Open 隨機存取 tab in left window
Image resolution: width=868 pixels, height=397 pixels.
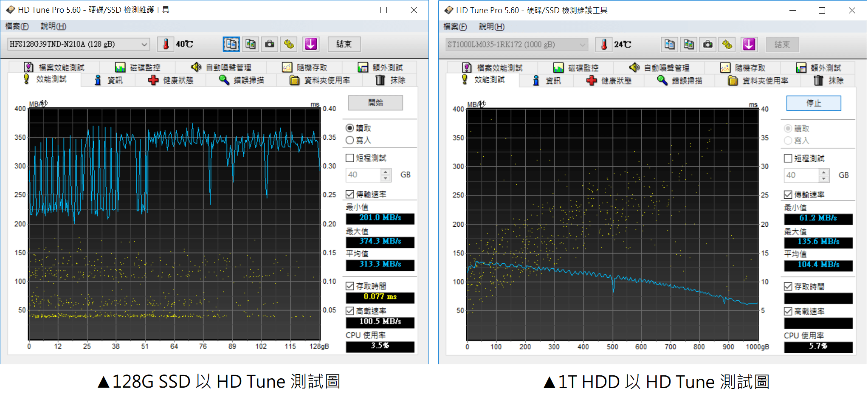click(x=305, y=68)
